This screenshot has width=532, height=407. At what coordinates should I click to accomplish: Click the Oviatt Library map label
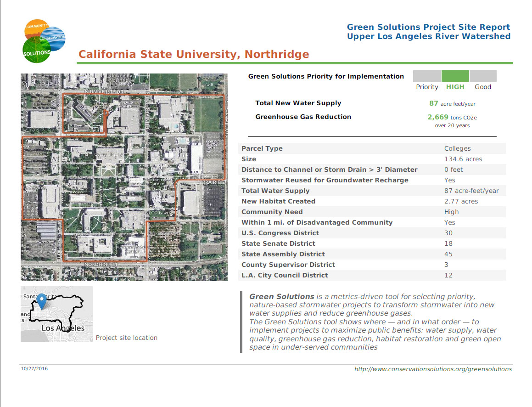(x=109, y=154)
